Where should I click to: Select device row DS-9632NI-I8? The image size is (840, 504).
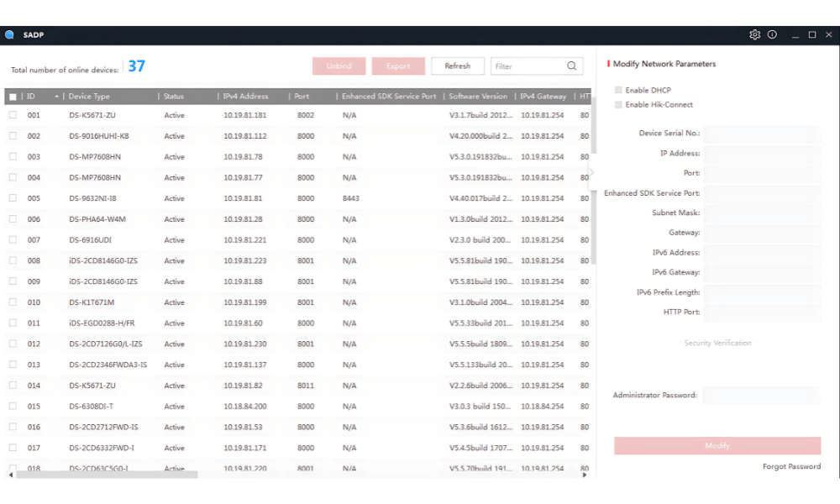298,198
